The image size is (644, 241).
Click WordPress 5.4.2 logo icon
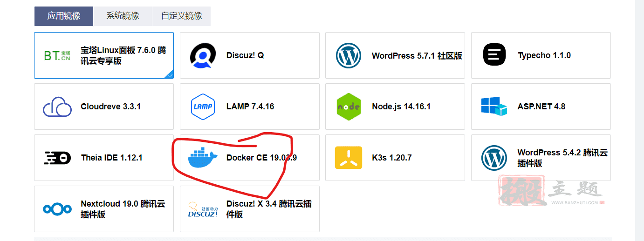tap(494, 158)
